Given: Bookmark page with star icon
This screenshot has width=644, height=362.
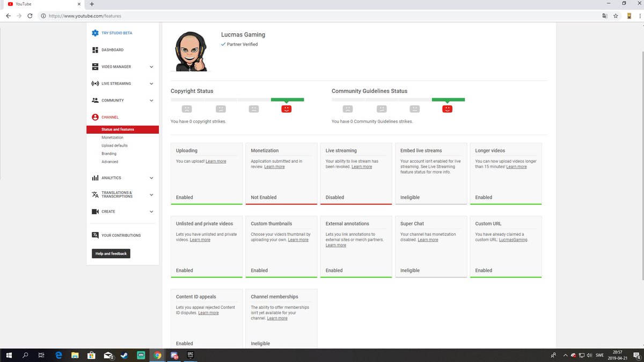Looking at the screenshot, I should pyautogui.click(x=616, y=16).
